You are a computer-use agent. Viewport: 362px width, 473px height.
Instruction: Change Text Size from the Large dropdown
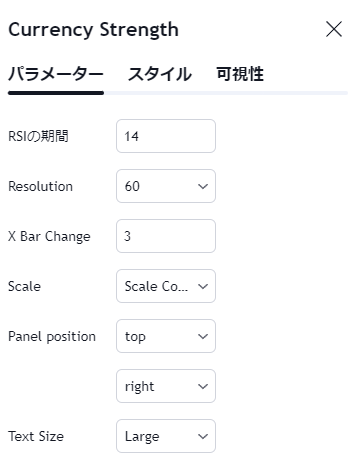166,436
